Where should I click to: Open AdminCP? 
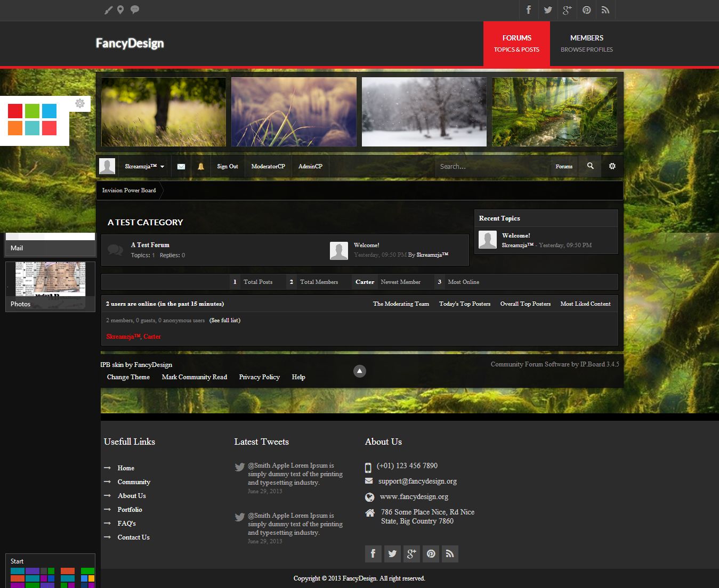(x=310, y=167)
